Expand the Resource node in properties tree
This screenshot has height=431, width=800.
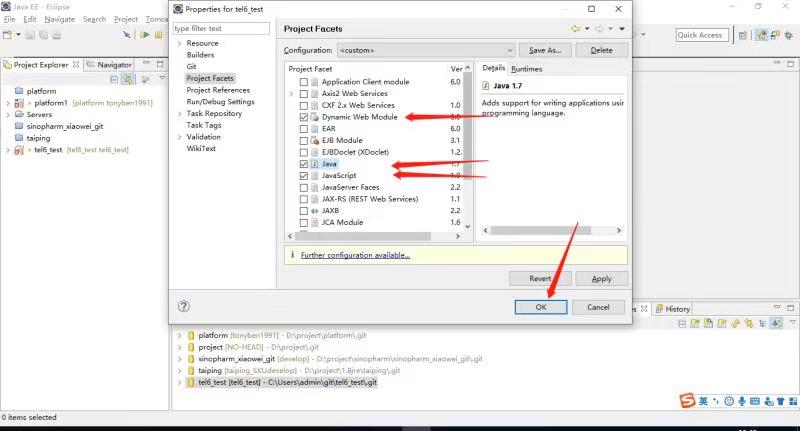[180, 43]
